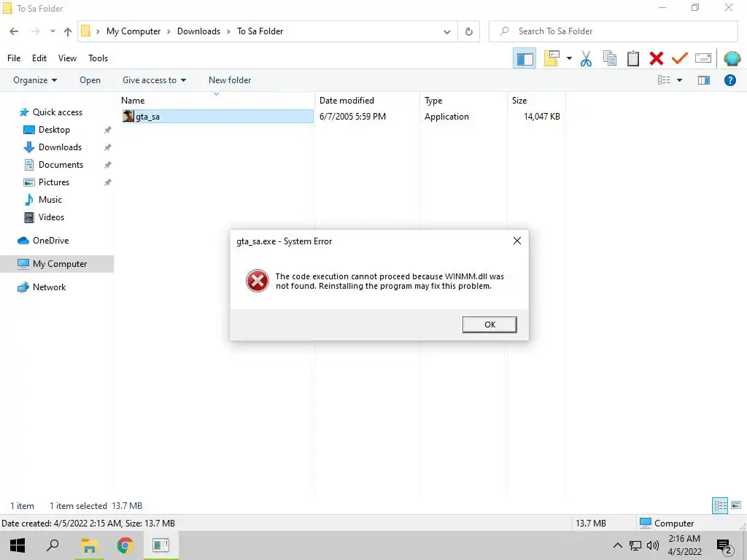Click the My Computer breadcrumb
Image resolution: width=747 pixels, height=560 pixels.
[133, 31]
